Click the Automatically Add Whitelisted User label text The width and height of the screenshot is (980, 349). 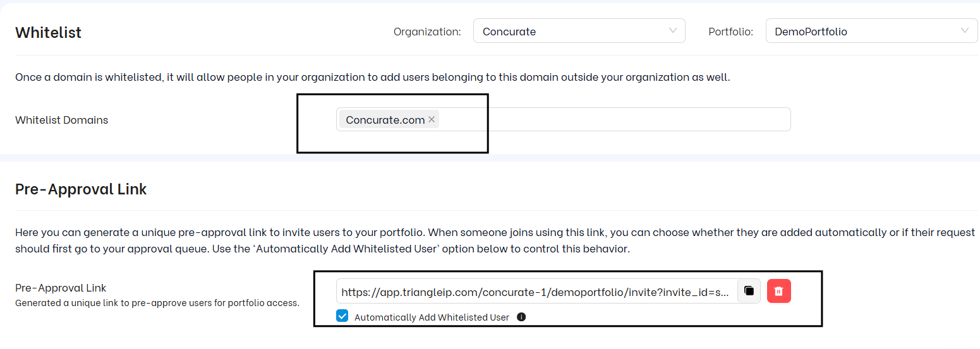pos(432,317)
